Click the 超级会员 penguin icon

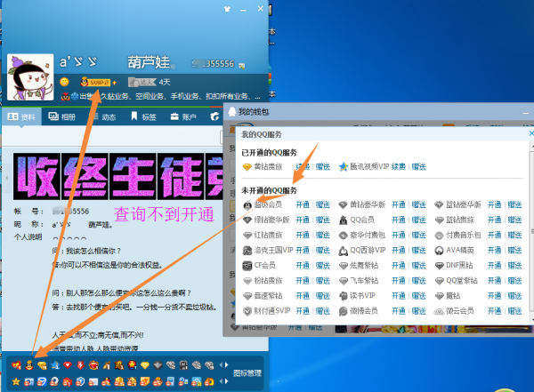coord(247,205)
